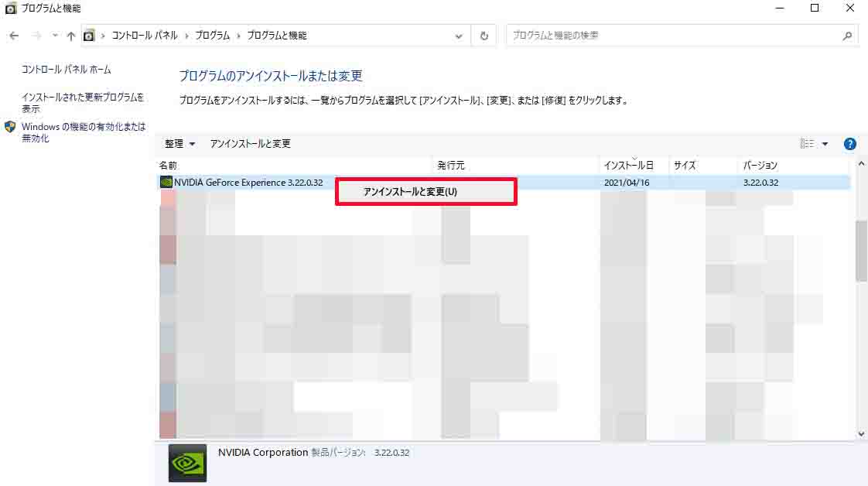Click NVIDIA GeForce Experience row icon
The image size is (868, 486).
point(166,182)
